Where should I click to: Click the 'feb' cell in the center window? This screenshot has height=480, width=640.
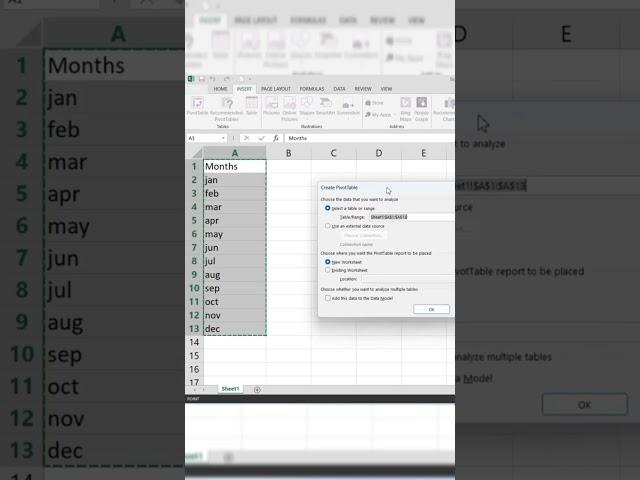tap(235, 193)
